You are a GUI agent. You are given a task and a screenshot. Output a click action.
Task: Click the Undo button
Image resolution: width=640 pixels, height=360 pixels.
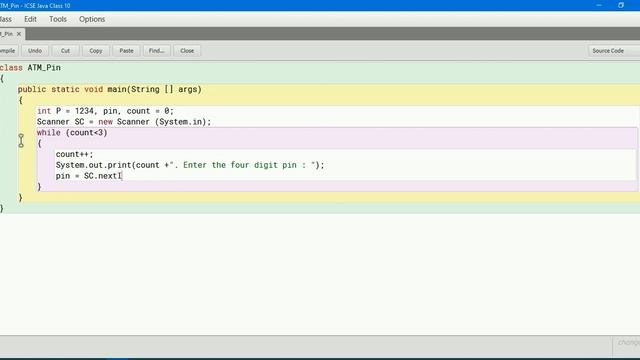point(35,51)
